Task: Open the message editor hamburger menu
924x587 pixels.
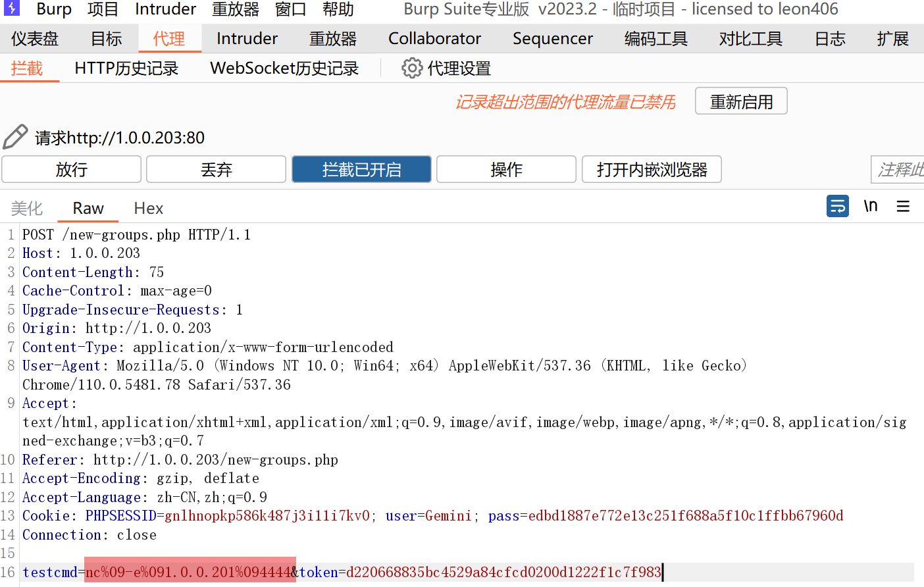Action: pos(903,206)
